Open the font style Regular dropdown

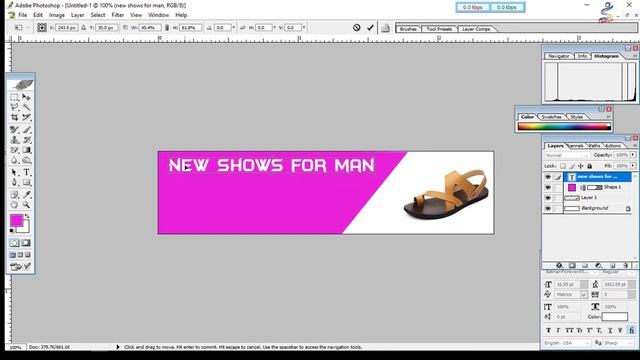pos(618,272)
